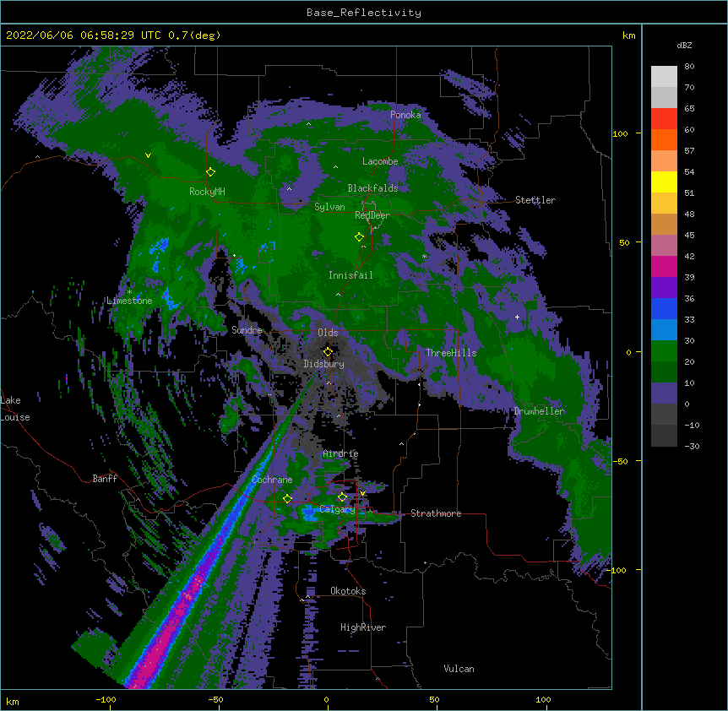
Task: Click the HighRiver city label
Action: pyautogui.click(x=363, y=627)
